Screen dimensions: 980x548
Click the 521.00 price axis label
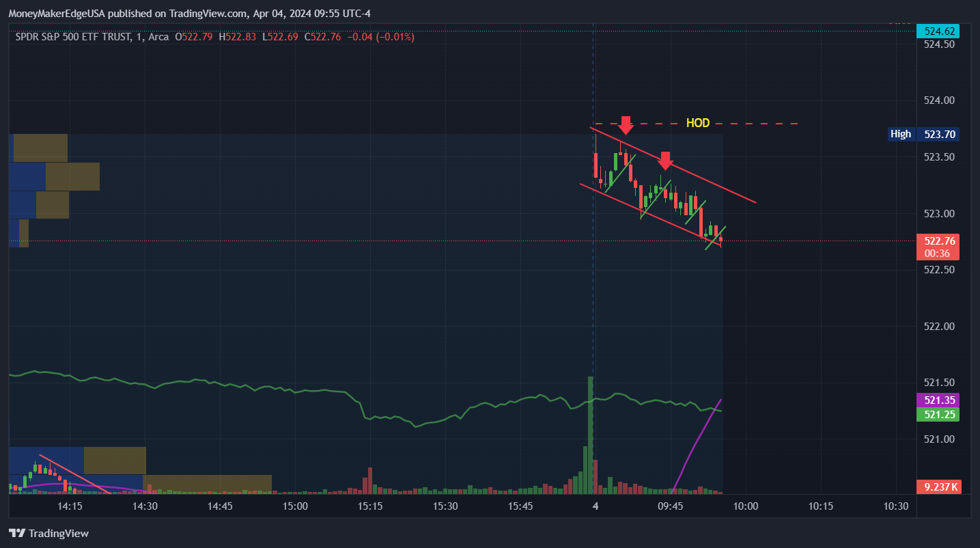[939, 439]
